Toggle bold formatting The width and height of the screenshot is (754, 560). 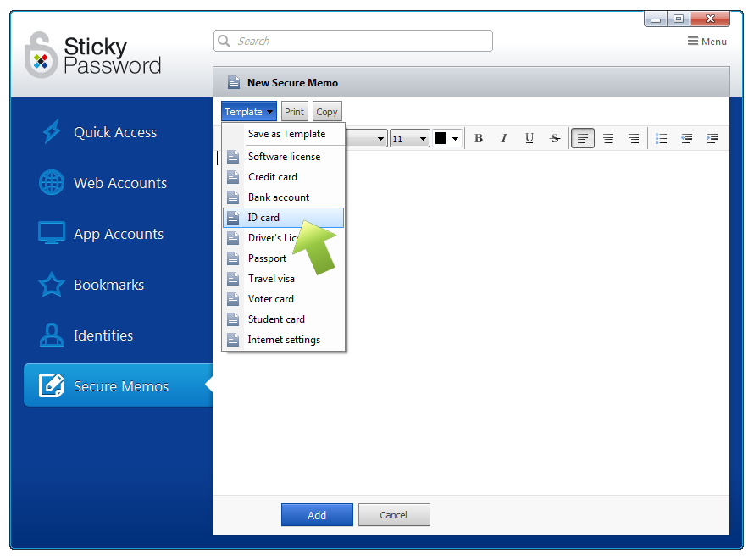point(479,138)
